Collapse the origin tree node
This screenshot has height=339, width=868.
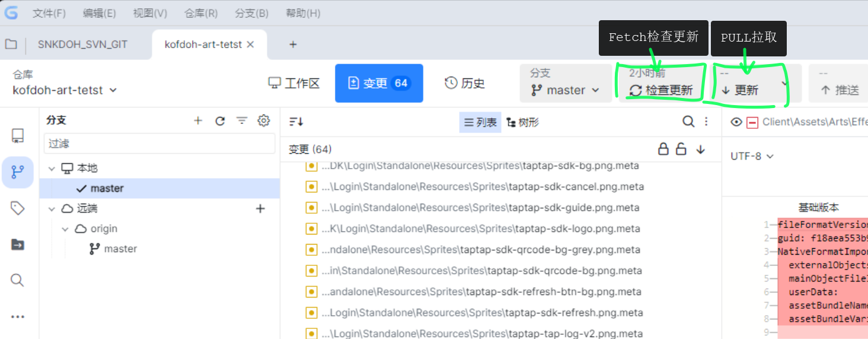coord(65,229)
